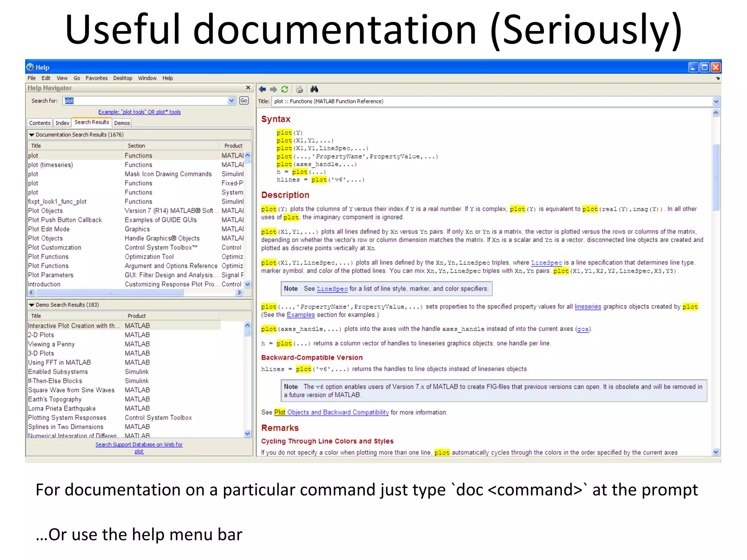Click the Help window question mark icon
Image resolution: width=747 pixels, height=560 pixels.
30,67
